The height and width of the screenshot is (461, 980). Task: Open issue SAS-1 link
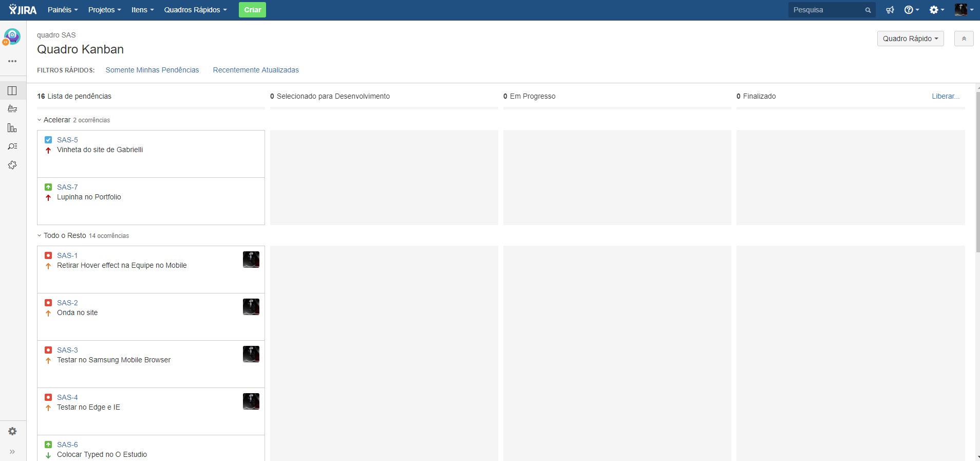pos(67,255)
